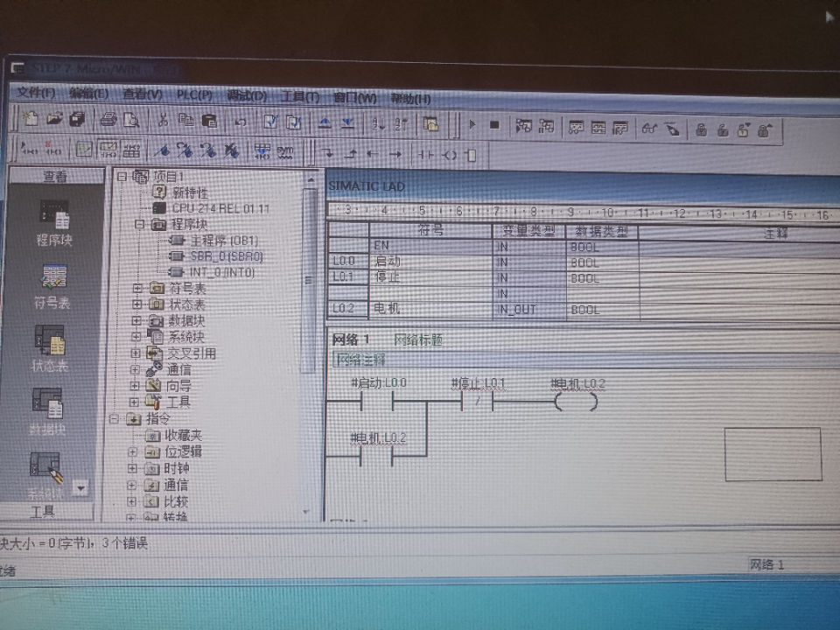Open the 调试(D) menu
Screen dimensions: 840x630
click(x=247, y=96)
